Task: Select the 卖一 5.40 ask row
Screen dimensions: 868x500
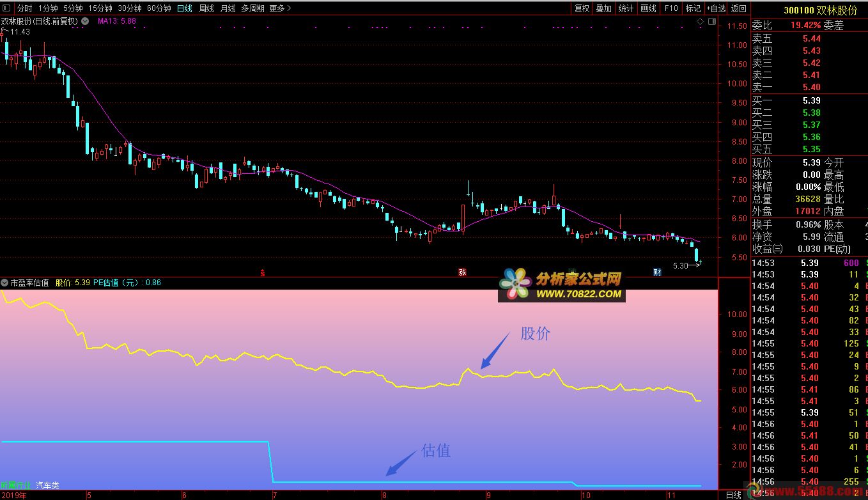Action: point(809,87)
